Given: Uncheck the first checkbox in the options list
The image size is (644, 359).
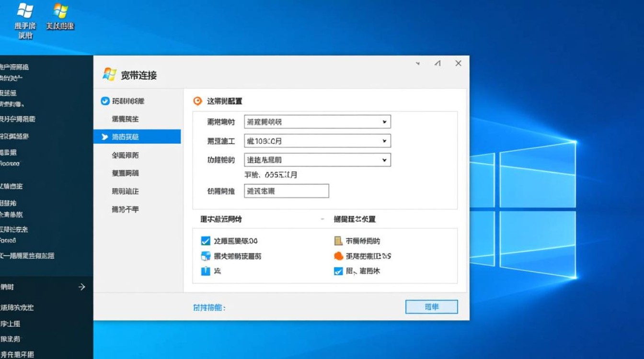Looking at the screenshot, I should (x=207, y=241).
